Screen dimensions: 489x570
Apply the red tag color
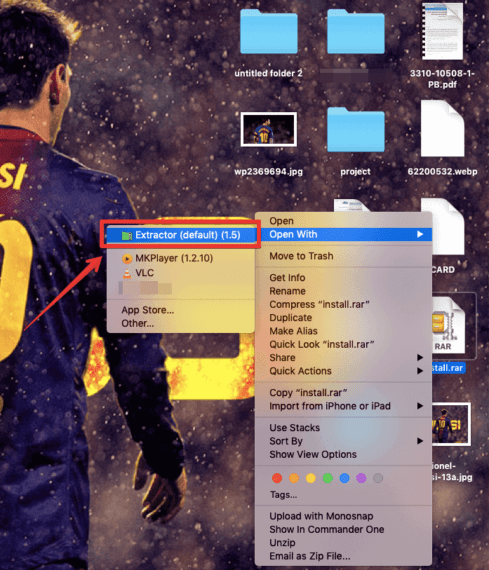pos(277,478)
